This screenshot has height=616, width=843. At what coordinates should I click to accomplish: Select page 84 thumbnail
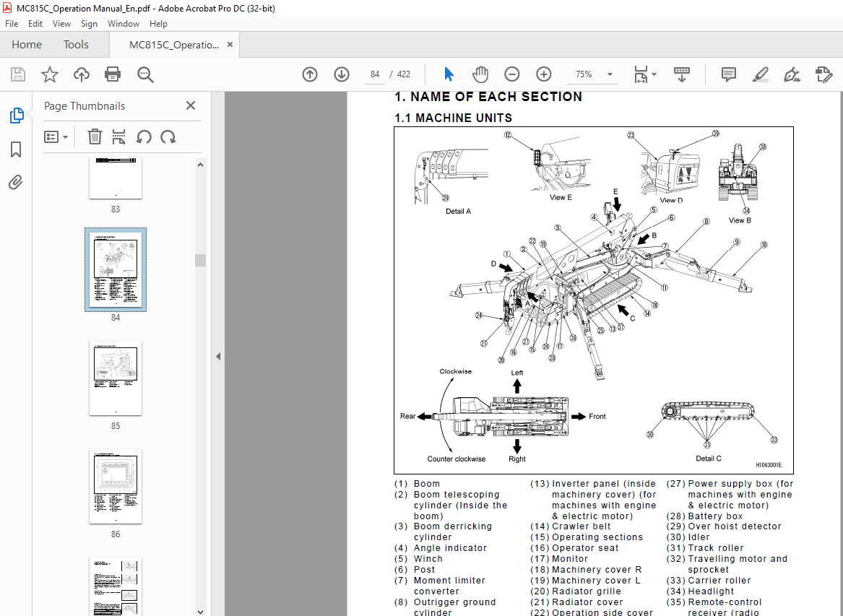point(116,270)
